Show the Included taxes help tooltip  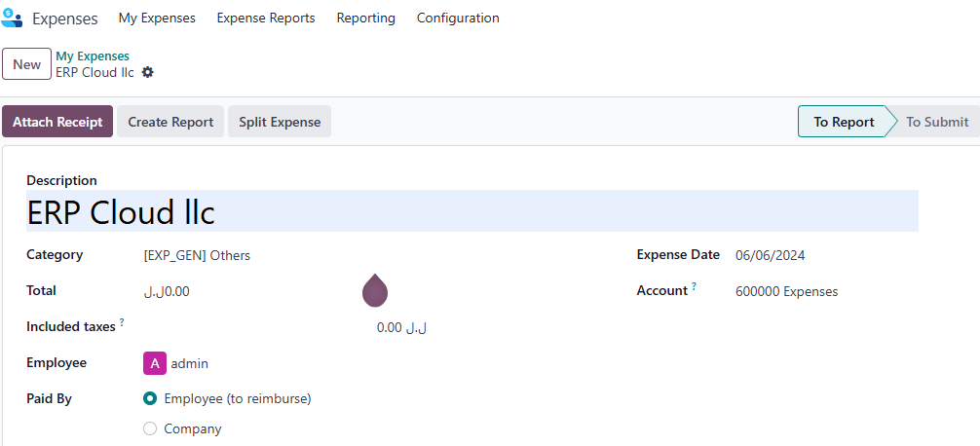tap(122, 322)
